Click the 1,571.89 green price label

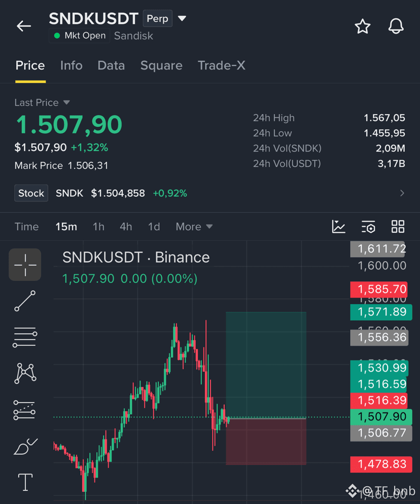point(381,312)
